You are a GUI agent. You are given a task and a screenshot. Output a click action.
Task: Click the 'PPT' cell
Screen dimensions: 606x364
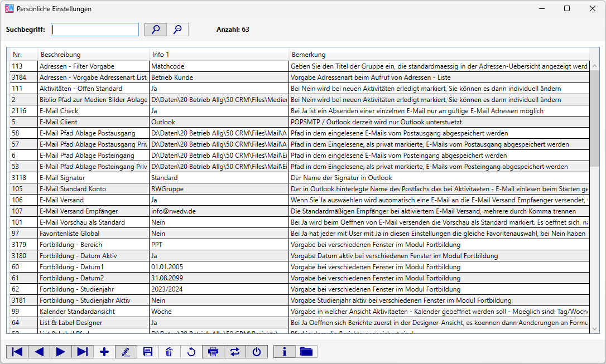pos(219,245)
